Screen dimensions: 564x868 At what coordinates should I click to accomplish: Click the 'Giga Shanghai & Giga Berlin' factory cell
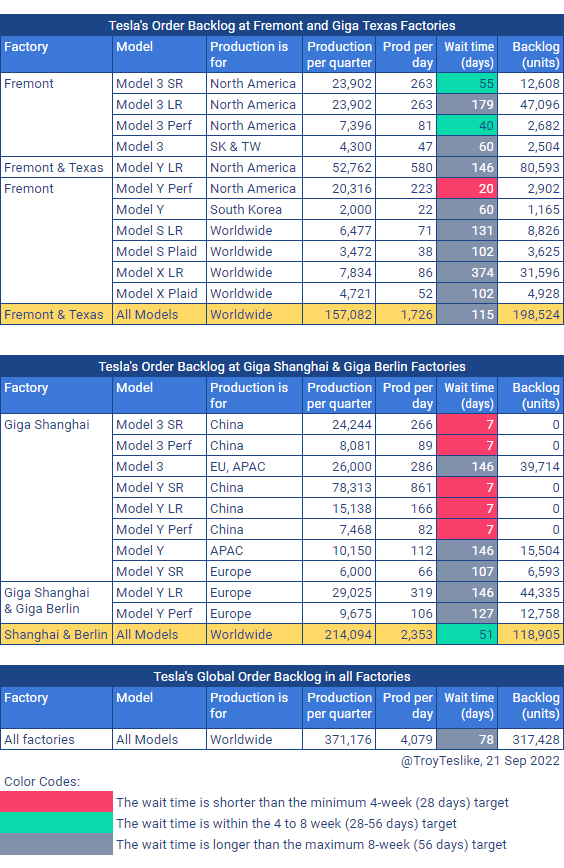click(56, 602)
